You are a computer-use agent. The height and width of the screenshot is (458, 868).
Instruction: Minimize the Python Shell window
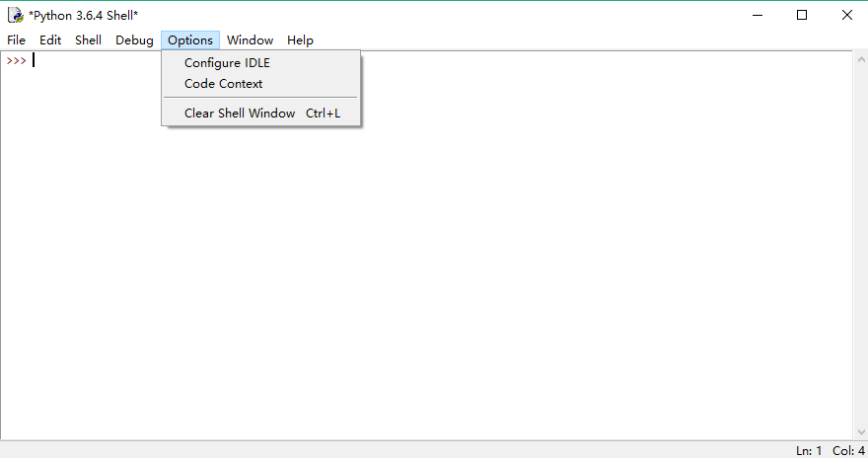(x=758, y=15)
